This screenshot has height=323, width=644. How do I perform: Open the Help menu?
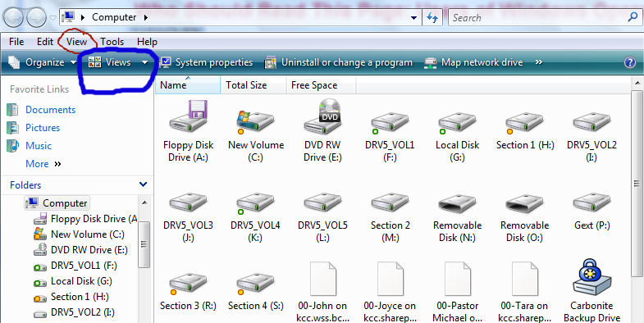[147, 42]
